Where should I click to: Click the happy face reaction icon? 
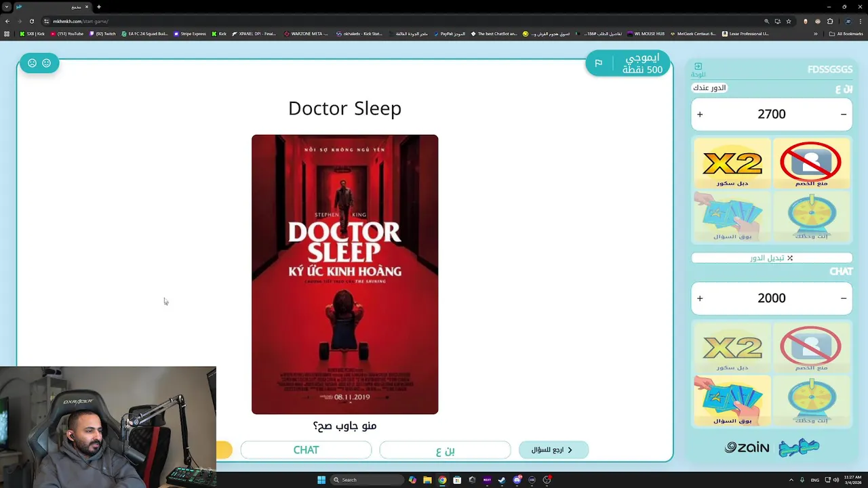46,63
